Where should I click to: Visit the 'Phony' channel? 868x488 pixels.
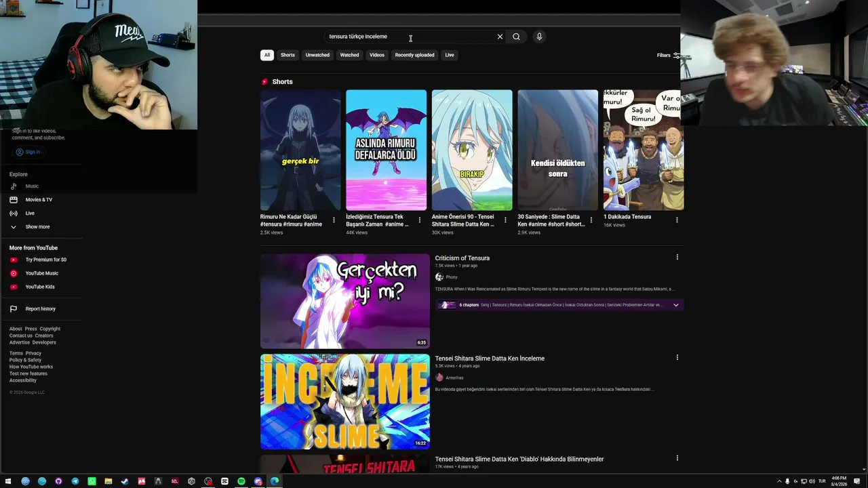[452, 277]
